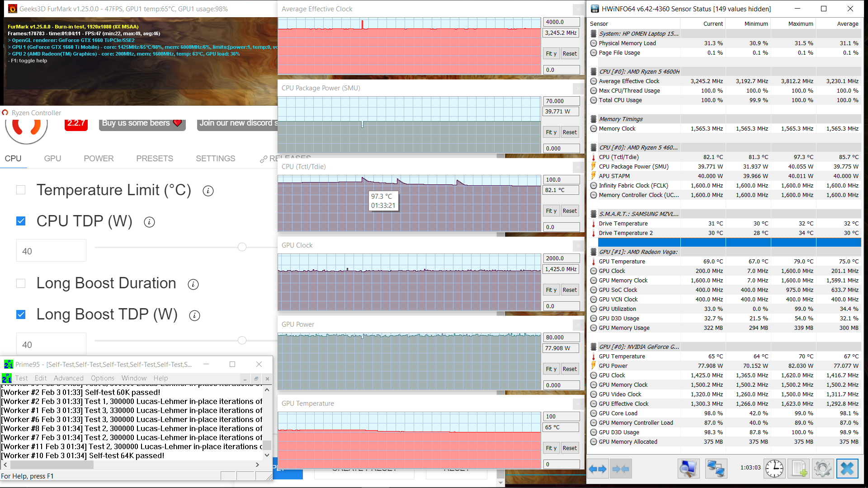Click HWiNFO64 title bar icon
The image size is (868, 488).
tap(594, 9)
